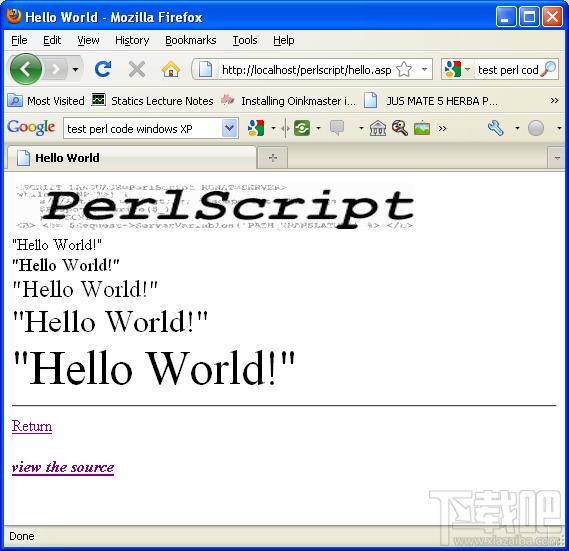Show more bookmarks via toolbar chevron
This screenshot has width=569, height=551.
pos(554,100)
